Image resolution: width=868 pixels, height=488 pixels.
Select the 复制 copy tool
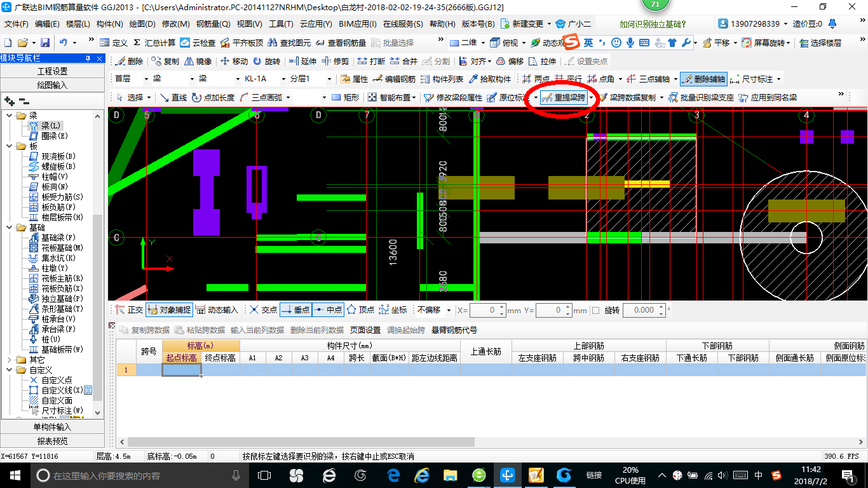click(x=166, y=62)
